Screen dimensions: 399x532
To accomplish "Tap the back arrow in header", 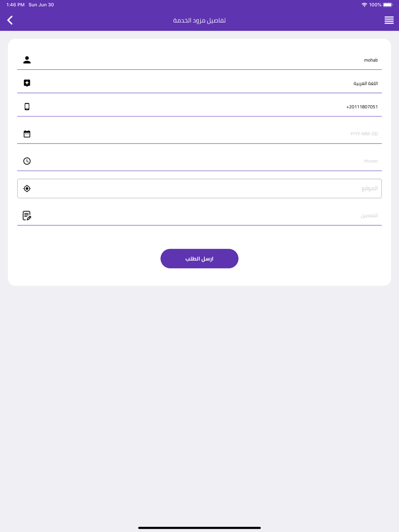I will point(10,20).
